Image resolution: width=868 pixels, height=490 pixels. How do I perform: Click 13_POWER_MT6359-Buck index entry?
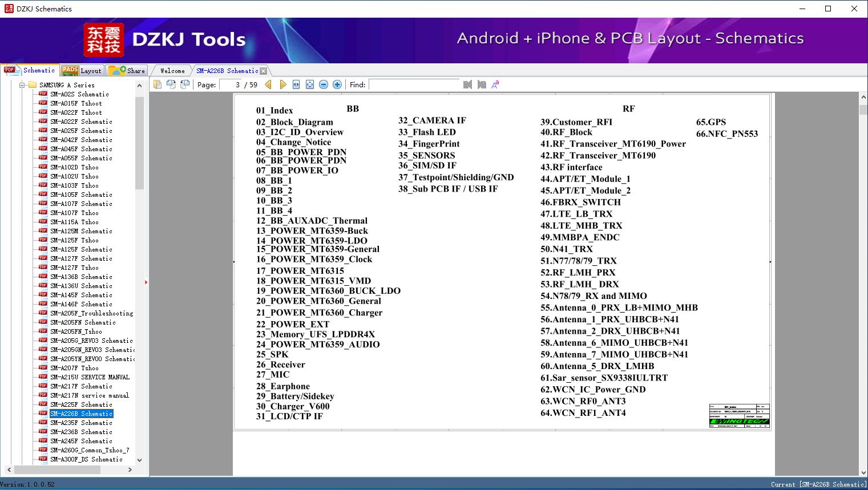(312, 231)
